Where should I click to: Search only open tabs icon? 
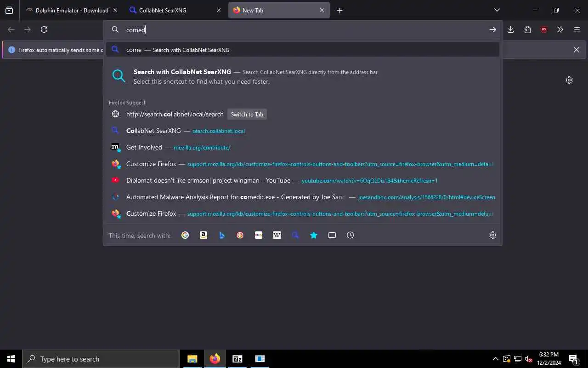point(332,235)
